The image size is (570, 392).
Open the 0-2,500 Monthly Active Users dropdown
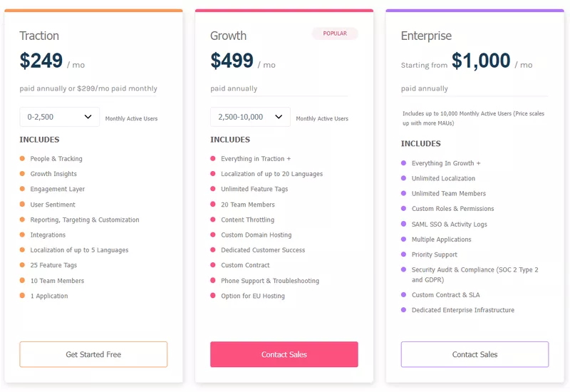point(60,117)
